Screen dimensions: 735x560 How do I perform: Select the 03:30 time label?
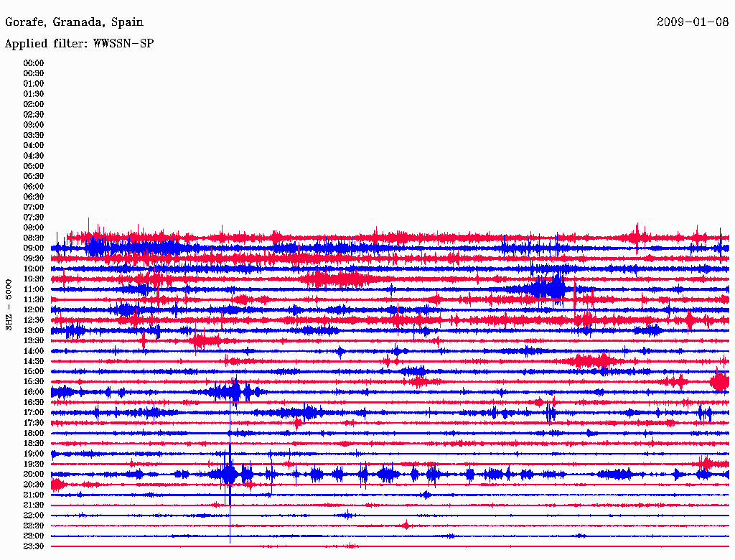(33, 135)
